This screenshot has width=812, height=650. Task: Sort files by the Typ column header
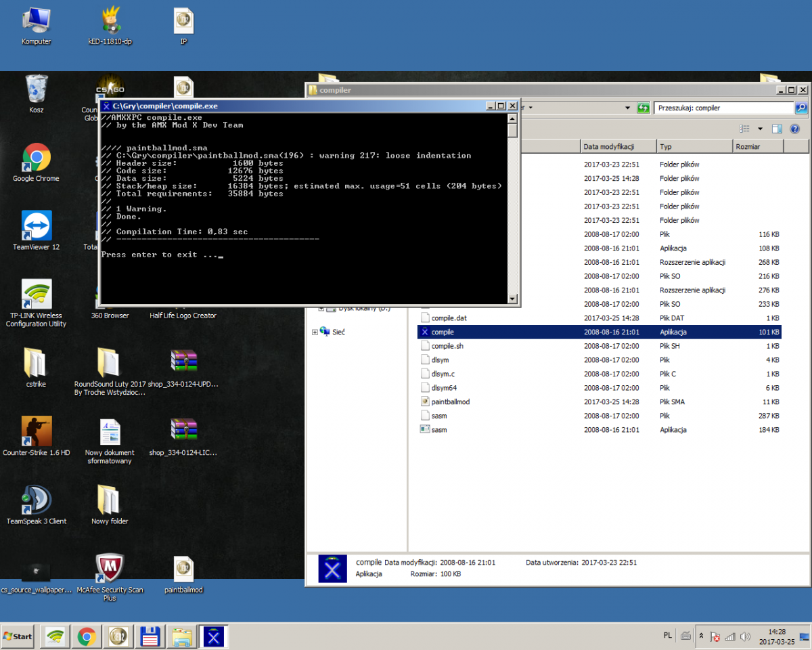(694, 146)
